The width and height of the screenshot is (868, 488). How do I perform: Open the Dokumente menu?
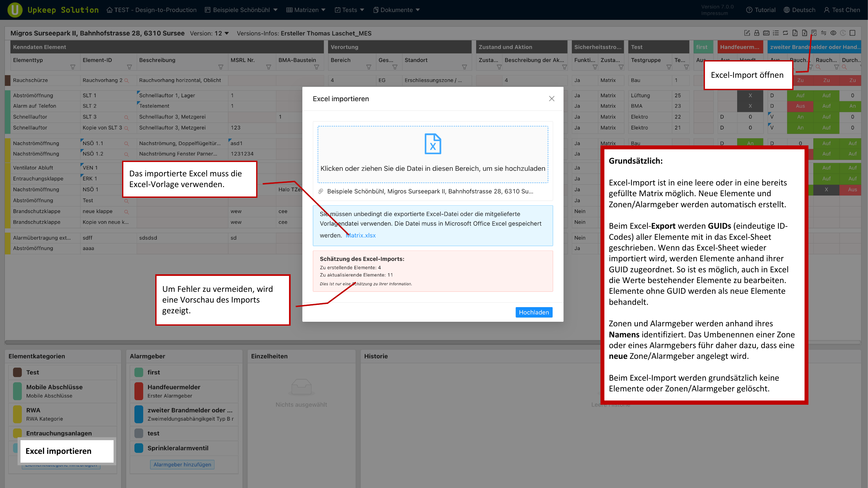[396, 10]
